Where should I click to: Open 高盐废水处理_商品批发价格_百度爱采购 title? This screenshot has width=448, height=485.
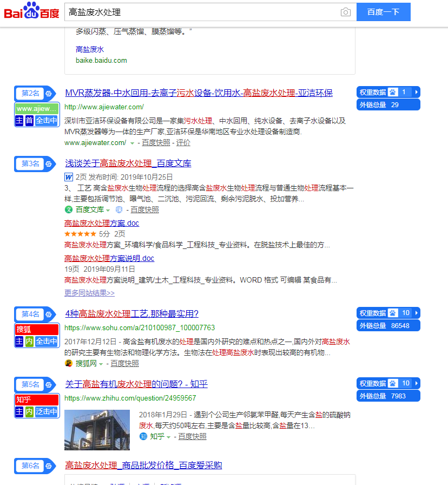(143, 465)
